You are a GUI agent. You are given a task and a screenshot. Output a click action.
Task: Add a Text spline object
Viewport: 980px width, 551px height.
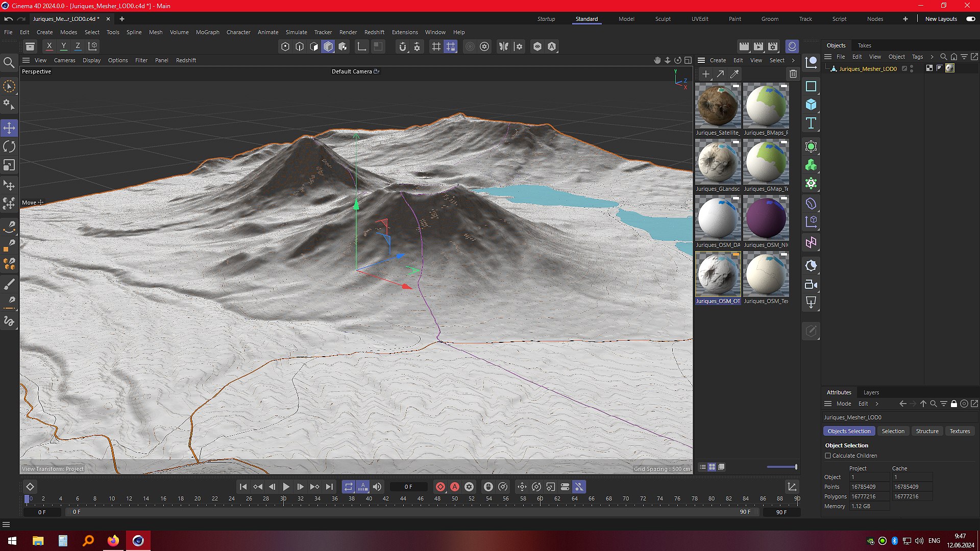(811, 123)
